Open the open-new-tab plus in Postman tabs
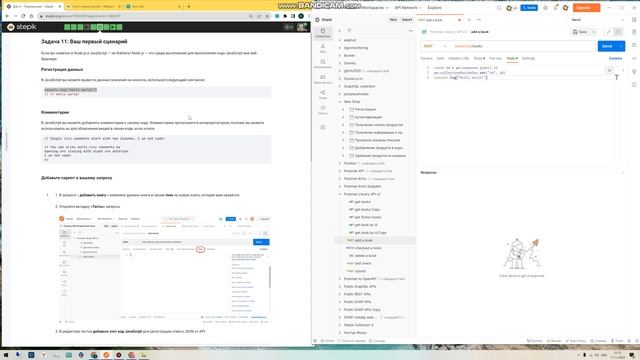640x360 pixels. click(469, 20)
